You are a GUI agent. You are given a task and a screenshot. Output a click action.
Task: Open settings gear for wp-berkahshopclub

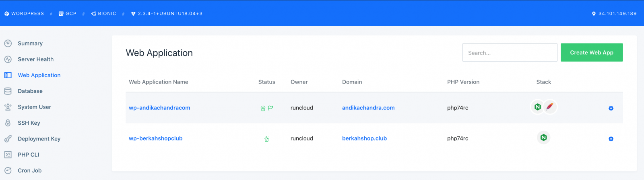[x=611, y=139]
